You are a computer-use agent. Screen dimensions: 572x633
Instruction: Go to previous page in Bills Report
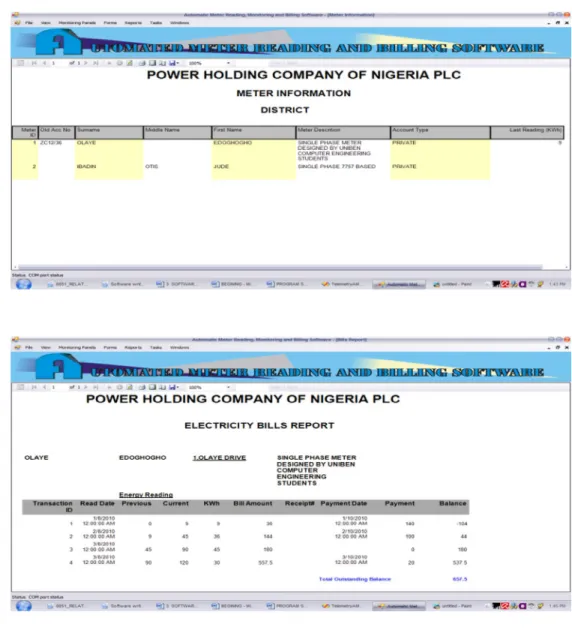coord(44,388)
